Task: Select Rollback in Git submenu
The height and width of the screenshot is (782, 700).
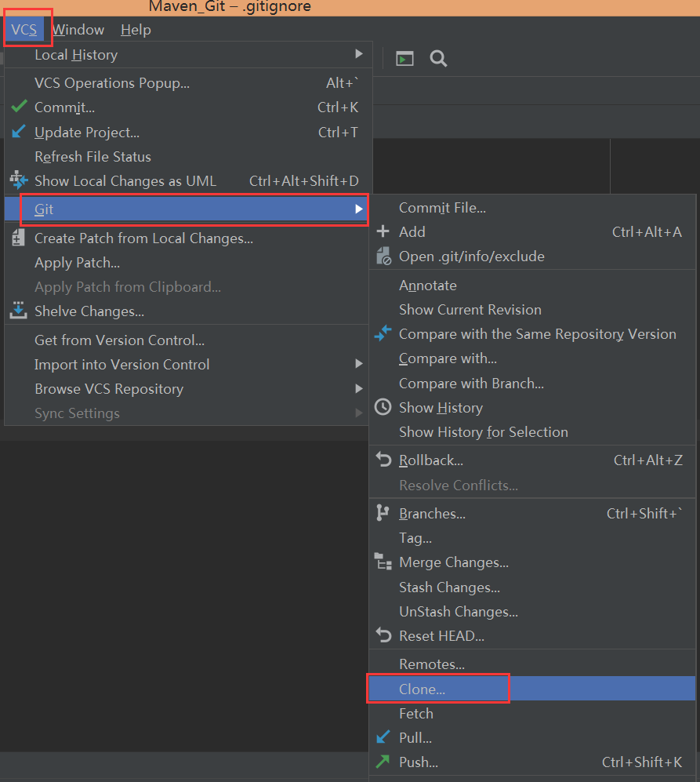Action: tap(532, 460)
